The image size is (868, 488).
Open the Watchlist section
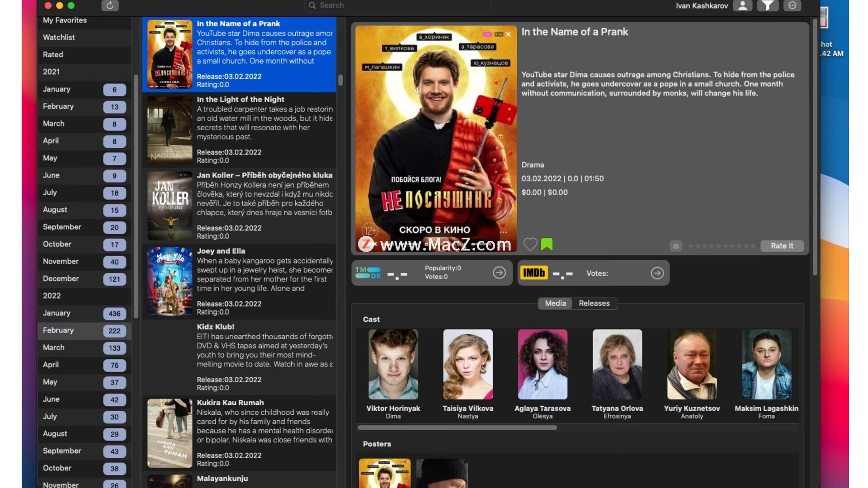[84, 38]
